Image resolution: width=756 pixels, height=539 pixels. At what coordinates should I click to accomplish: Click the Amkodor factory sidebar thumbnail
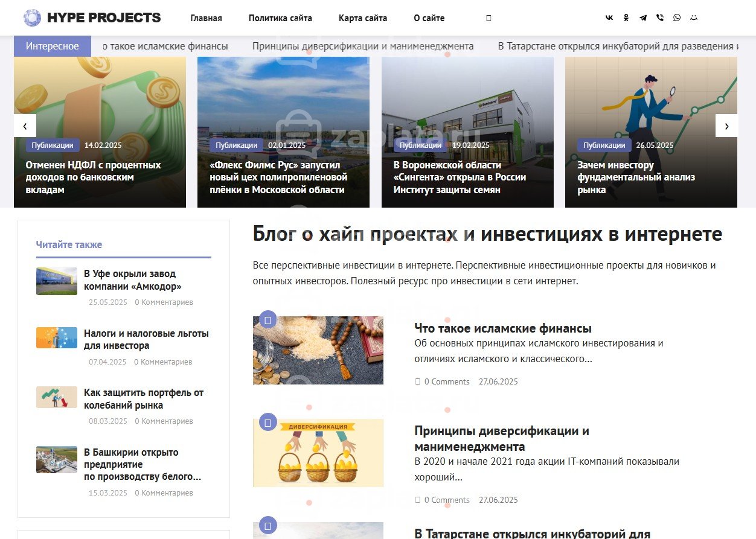click(x=57, y=281)
